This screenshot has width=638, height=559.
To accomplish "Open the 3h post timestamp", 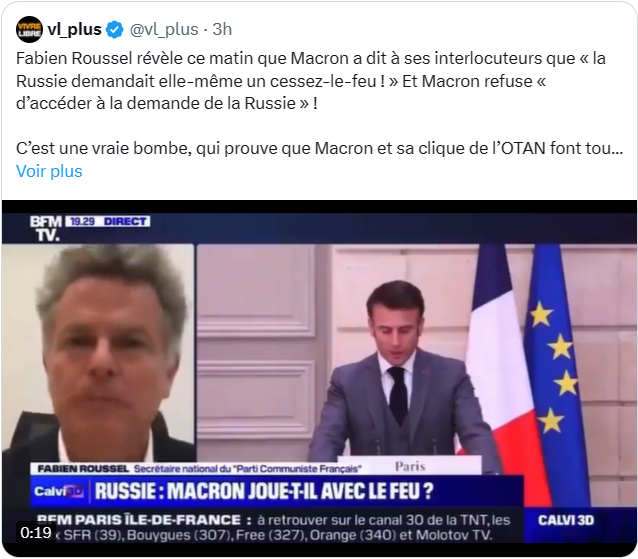I will 222,30.
